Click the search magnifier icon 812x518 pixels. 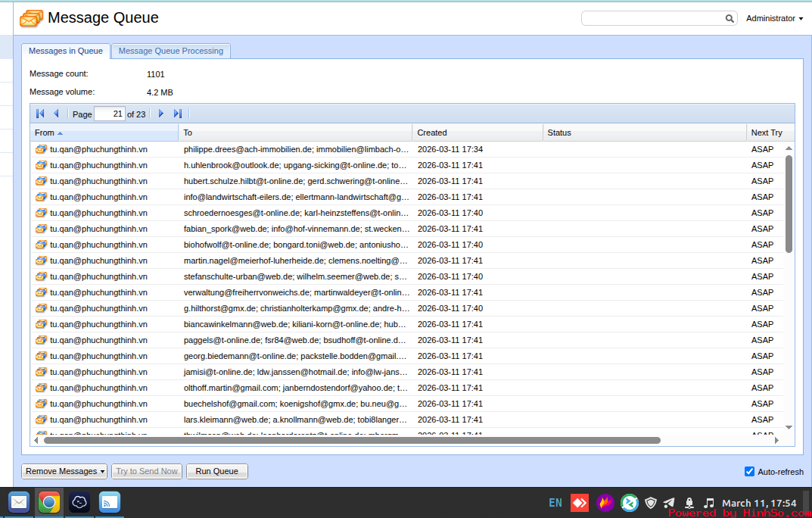[x=730, y=18]
